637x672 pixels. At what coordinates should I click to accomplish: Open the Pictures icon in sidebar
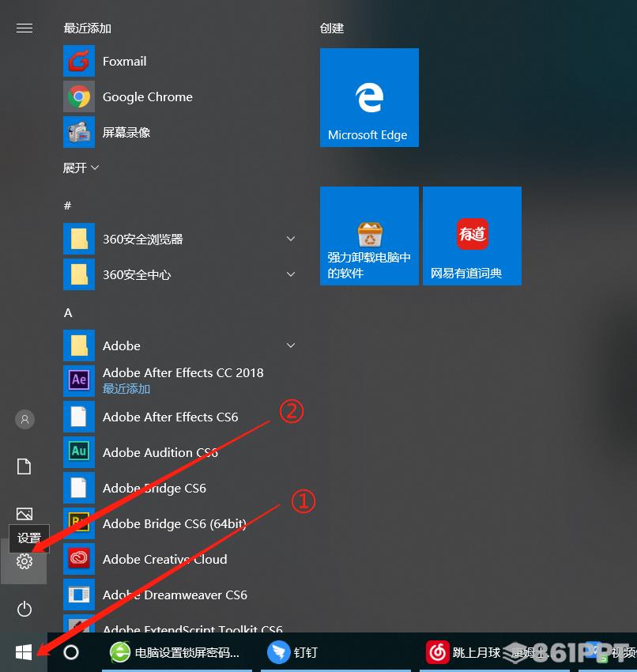click(24, 513)
